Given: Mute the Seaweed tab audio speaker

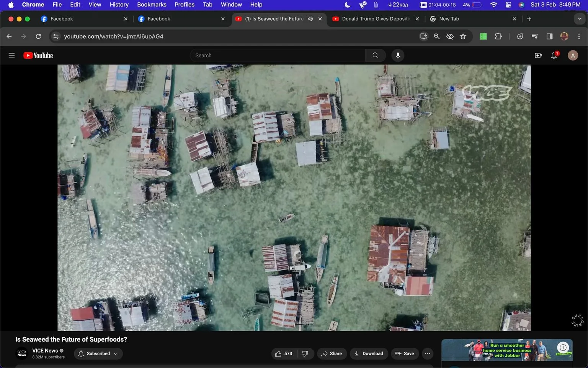Looking at the screenshot, I should pyautogui.click(x=310, y=19).
